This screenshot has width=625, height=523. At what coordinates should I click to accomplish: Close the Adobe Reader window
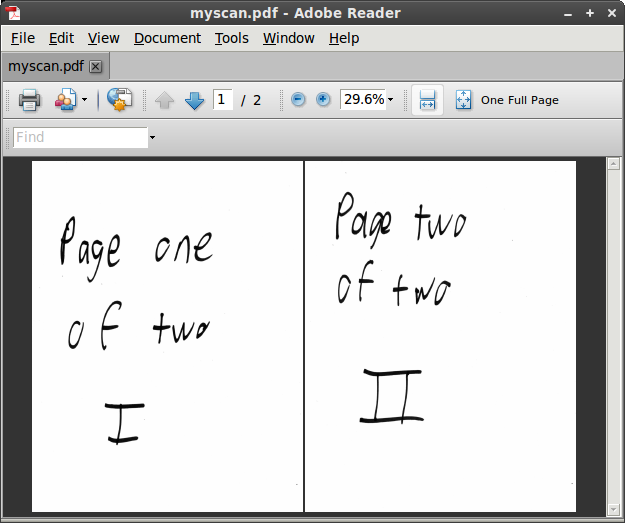click(x=612, y=13)
